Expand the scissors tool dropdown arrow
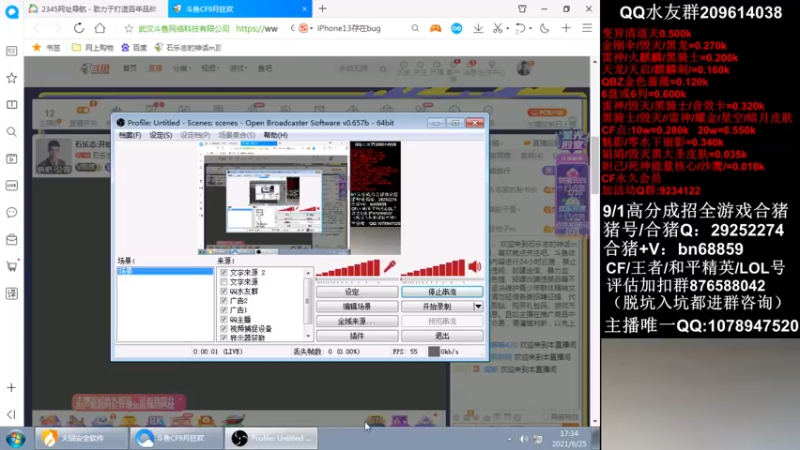The height and width of the screenshot is (450, 800). tap(507, 29)
